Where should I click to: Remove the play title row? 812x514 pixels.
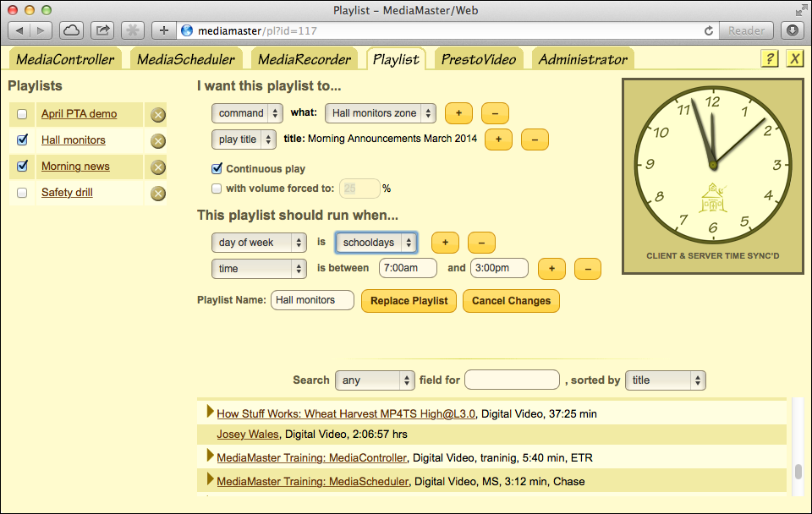coord(535,139)
